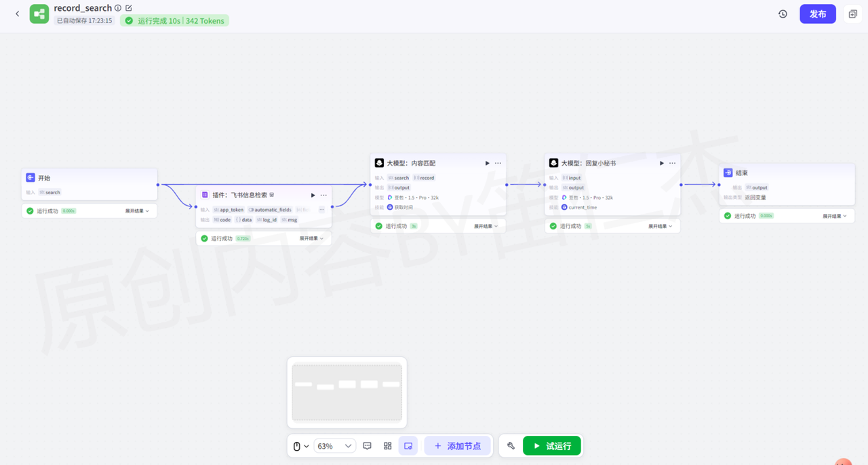Open more options on 飞书信息检索 node
868x465 pixels.
tap(323, 195)
